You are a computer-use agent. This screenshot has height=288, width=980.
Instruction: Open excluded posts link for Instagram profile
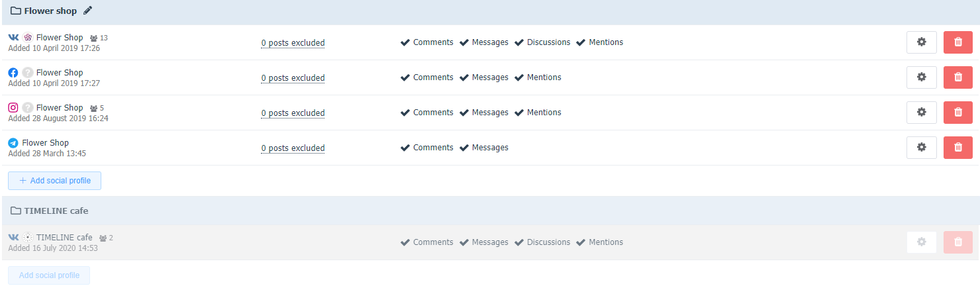(x=293, y=113)
